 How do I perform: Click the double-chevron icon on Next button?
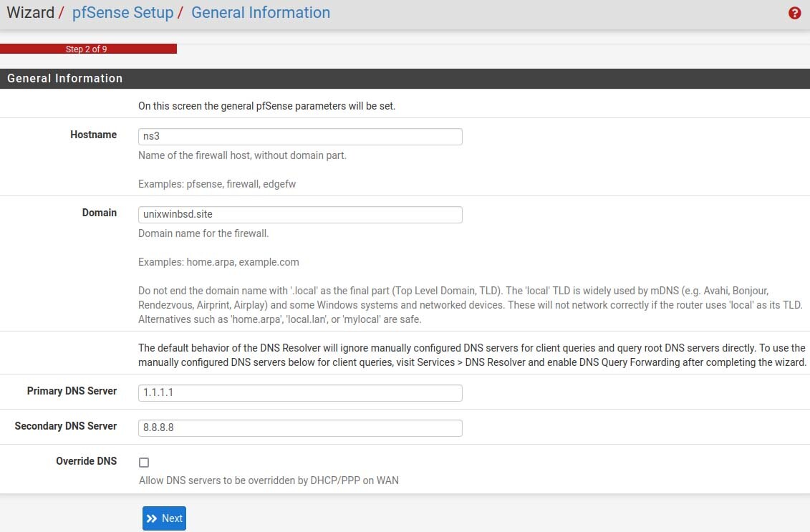152,518
